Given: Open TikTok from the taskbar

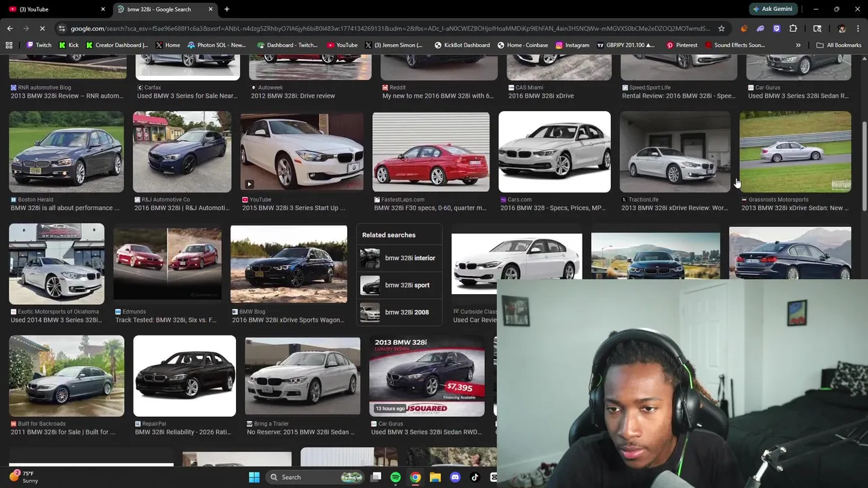Looking at the screenshot, I should coord(475,477).
